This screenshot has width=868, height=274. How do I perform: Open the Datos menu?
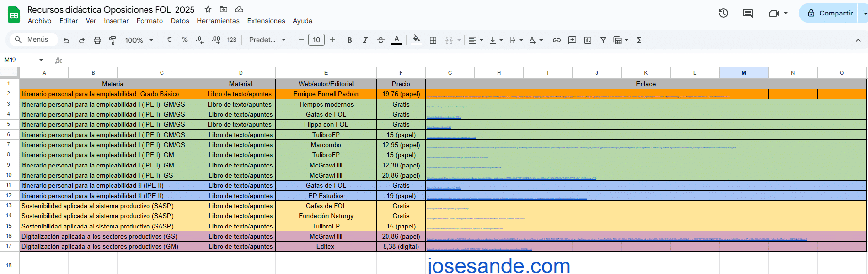[179, 21]
